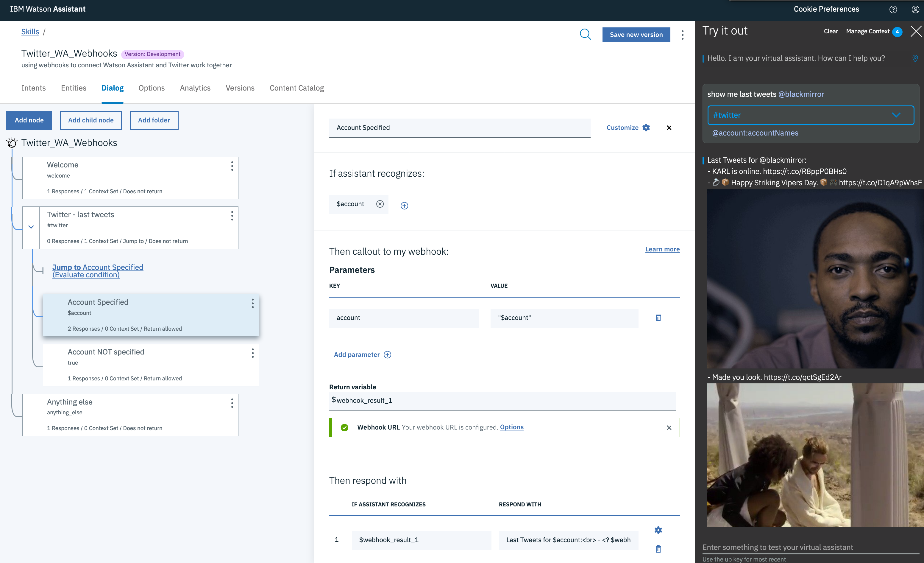Screen dimensions: 924x563
Task: Switch to the Entities tab
Action: [x=74, y=88]
